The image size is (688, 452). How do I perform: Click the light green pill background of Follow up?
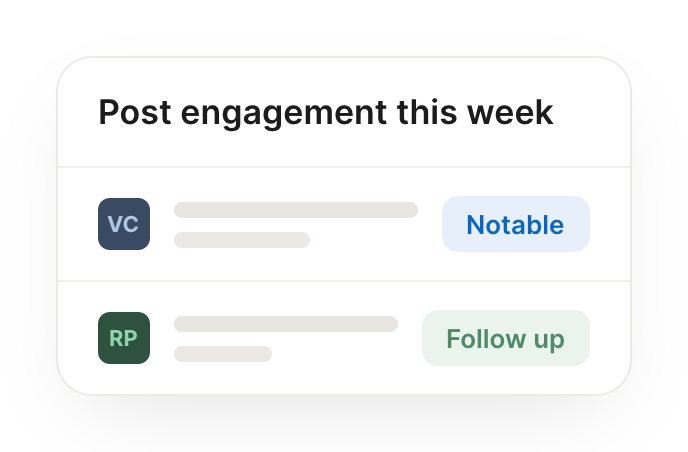[505, 338]
